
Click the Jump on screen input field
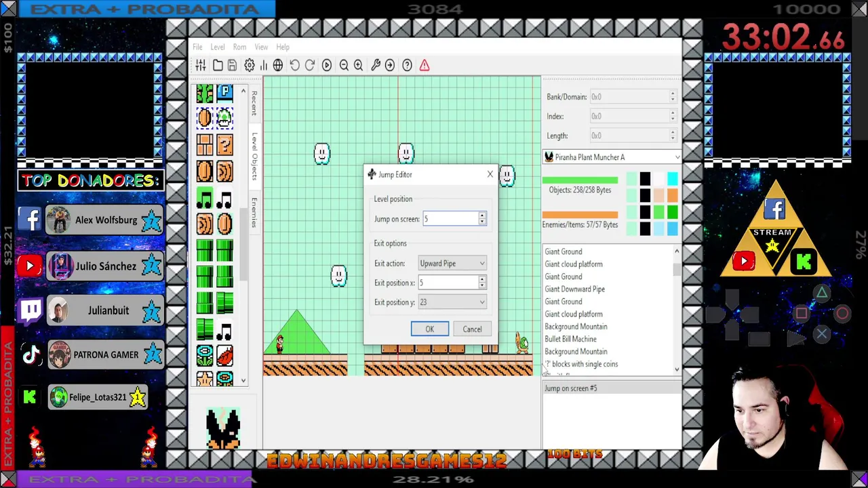click(x=450, y=219)
